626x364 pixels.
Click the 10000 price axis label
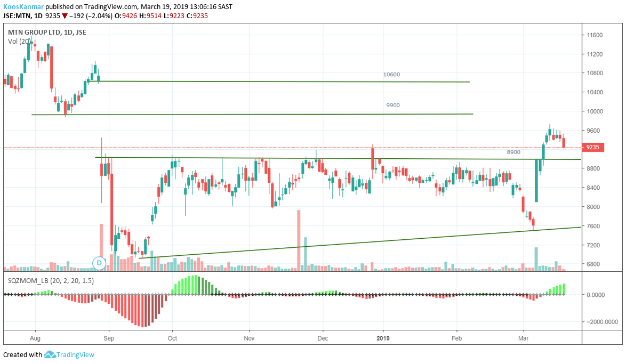(595, 111)
